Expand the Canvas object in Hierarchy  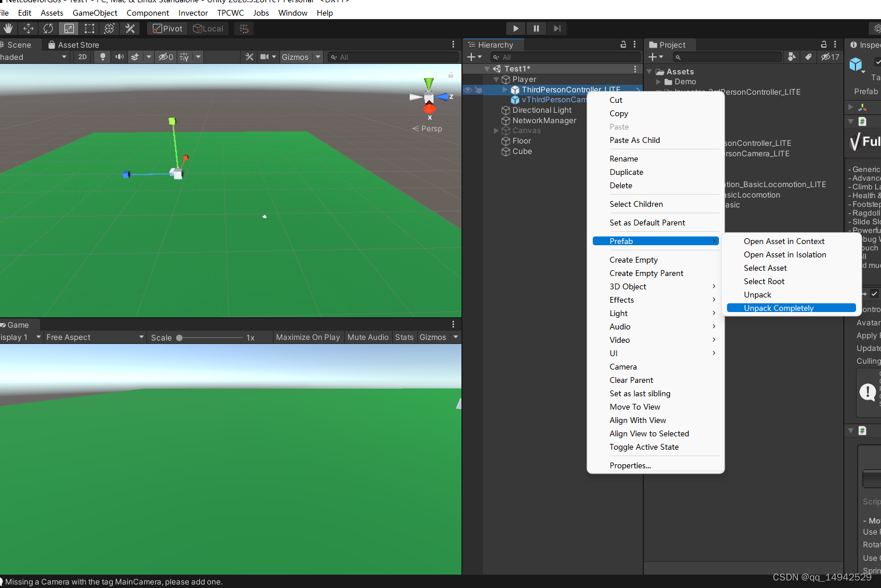(496, 131)
